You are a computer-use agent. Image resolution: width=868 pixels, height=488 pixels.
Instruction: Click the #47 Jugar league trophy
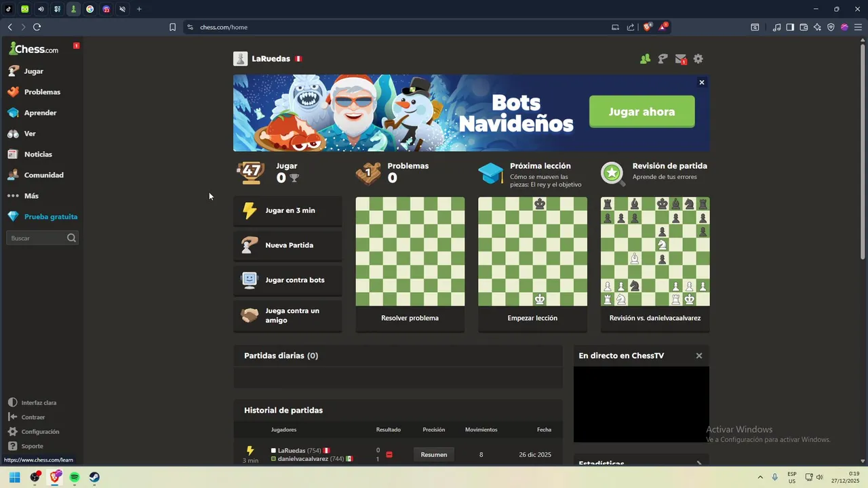click(x=251, y=171)
